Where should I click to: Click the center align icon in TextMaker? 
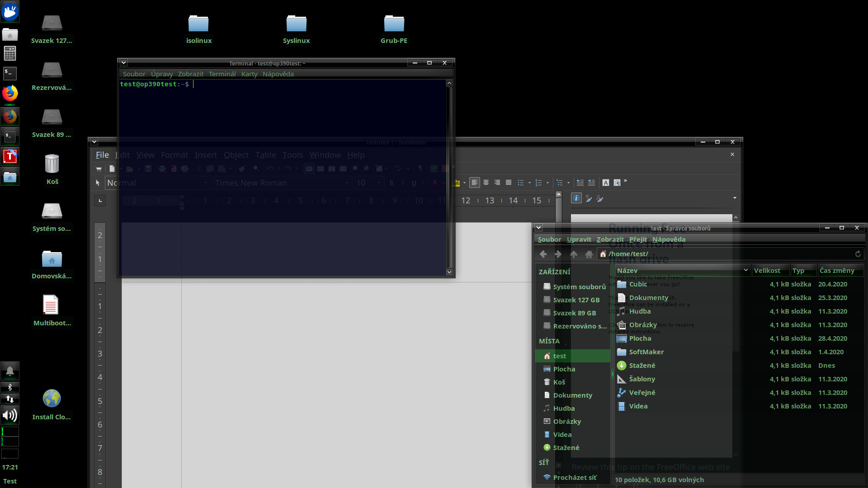tap(486, 183)
